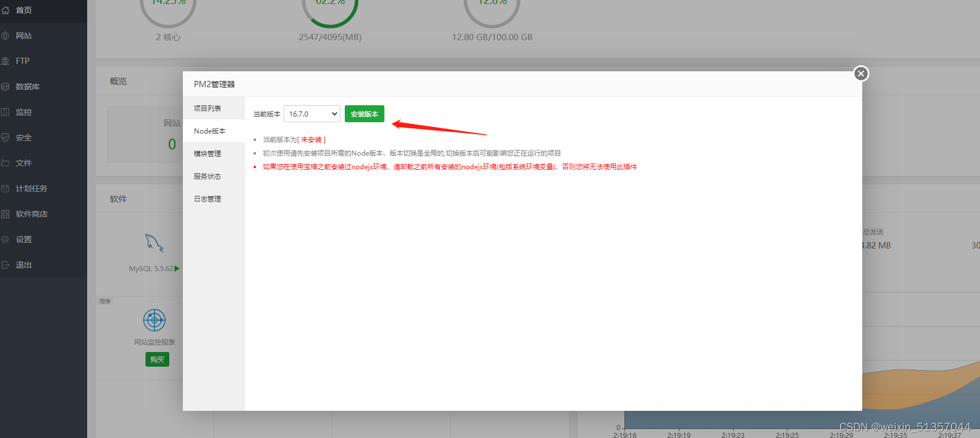Click the 网站 count 0 in 概览
Image resolution: width=980 pixels, height=438 pixels.
point(172,144)
